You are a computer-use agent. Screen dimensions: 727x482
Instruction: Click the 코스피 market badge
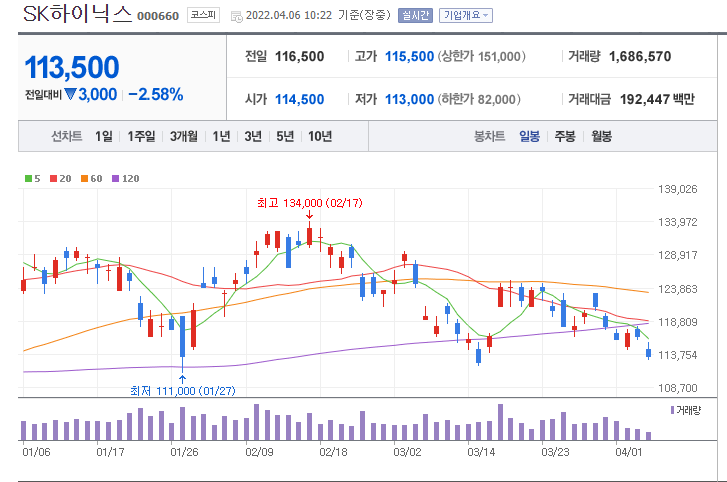coord(204,15)
